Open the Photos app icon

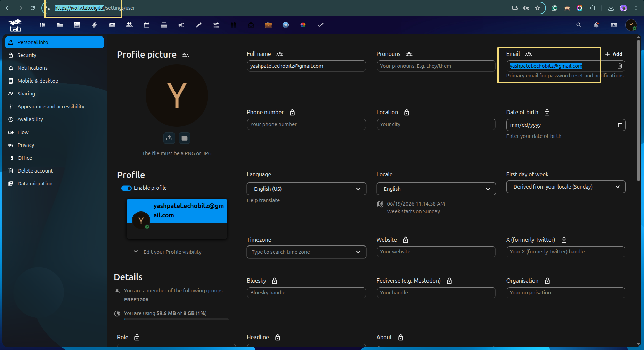coord(77,25)
